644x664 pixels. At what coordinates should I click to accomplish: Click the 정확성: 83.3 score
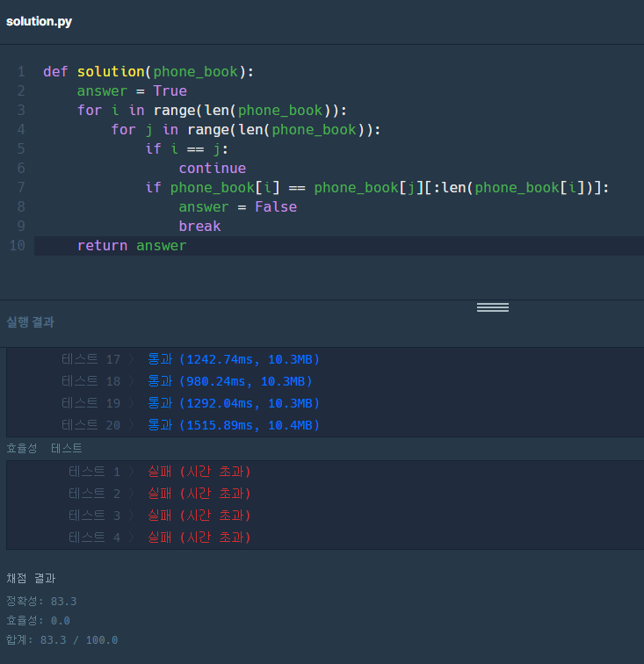coord(41,602)
